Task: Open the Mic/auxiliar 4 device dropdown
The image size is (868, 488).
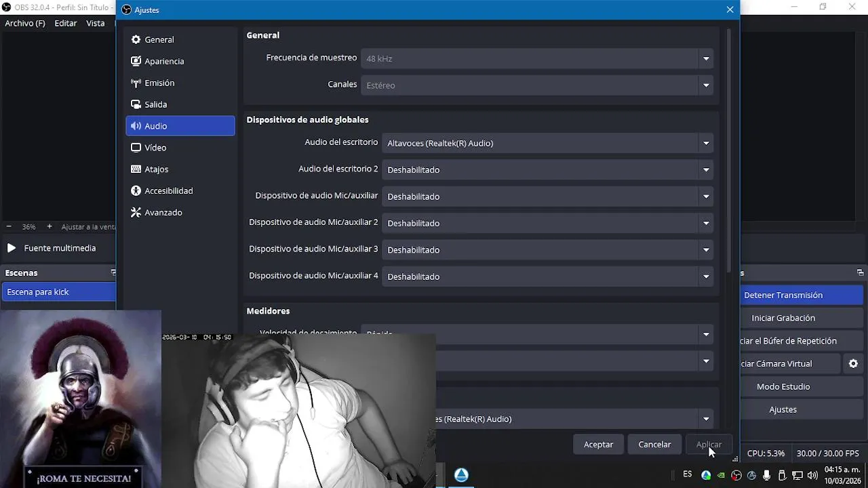Action: [547, 277]
